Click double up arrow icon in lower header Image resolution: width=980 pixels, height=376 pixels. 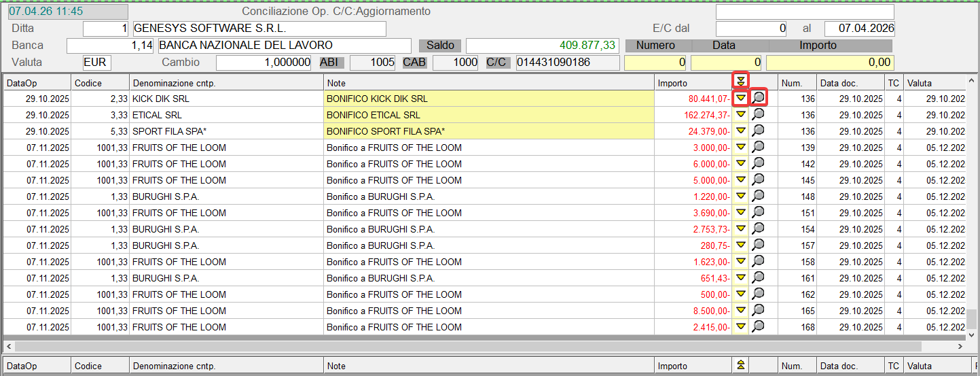click(740, 366)
